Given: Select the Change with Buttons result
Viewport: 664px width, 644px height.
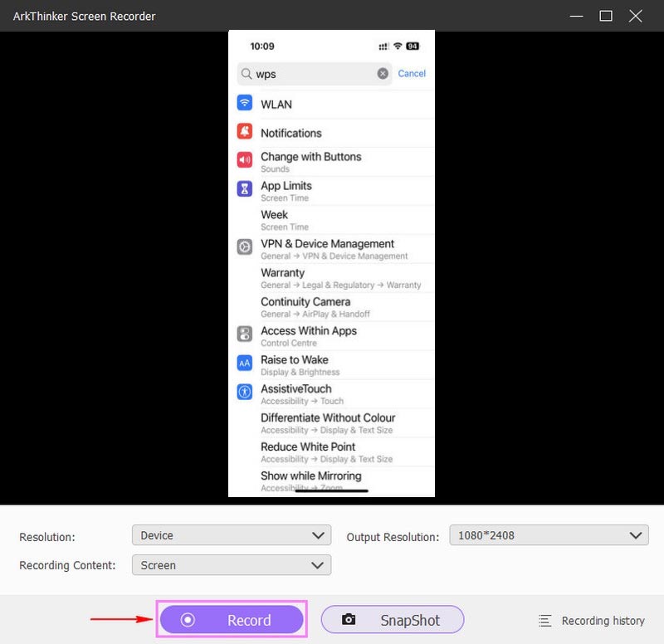Looking at the screenshot, I should click(331, 162).
